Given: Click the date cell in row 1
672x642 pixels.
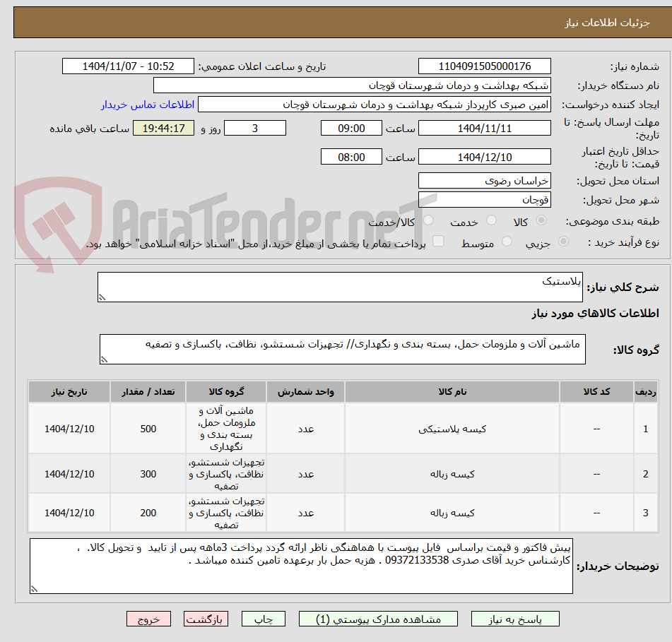Looking at the screenshot, I should 69,428.
